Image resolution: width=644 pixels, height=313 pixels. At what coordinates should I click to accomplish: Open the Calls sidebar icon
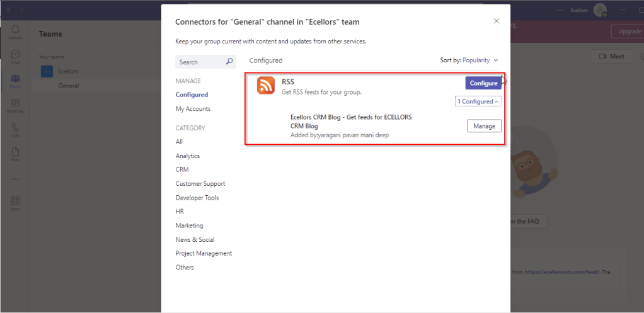(15, 130)
